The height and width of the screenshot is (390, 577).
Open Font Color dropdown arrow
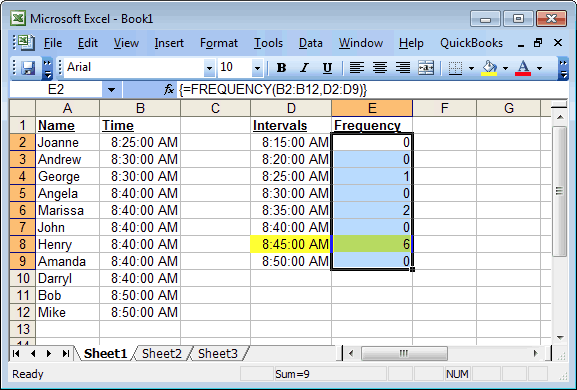539,68
